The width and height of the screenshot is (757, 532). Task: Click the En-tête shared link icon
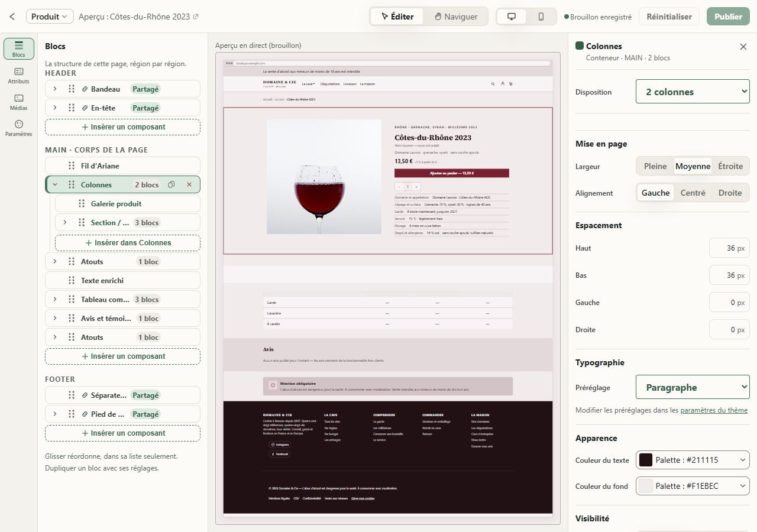pyautogui.click(x=85, y=108)
